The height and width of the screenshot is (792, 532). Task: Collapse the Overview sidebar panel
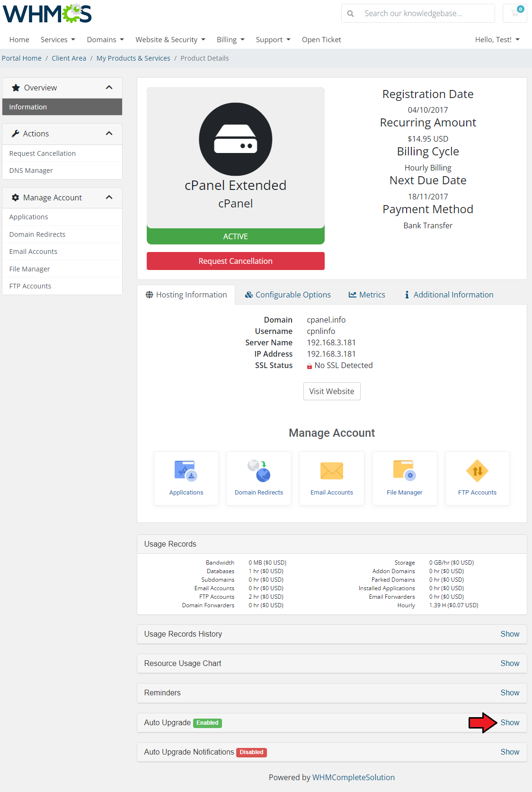click(109, 88)
